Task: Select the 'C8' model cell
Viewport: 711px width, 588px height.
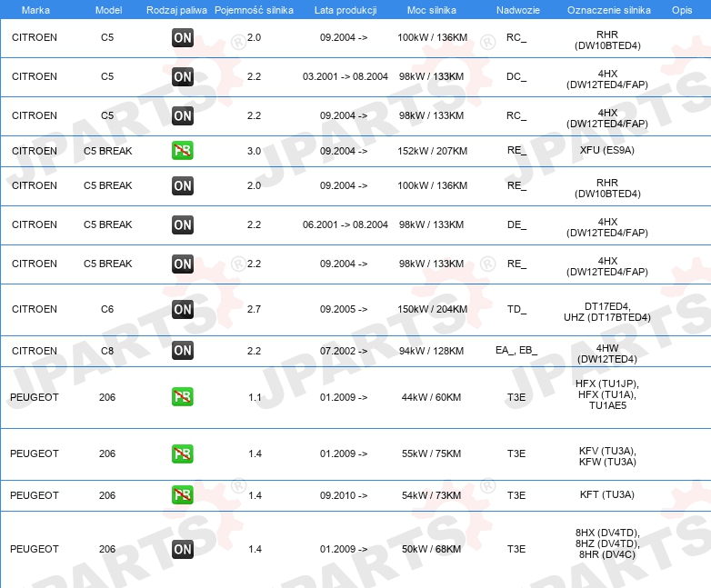Action: coord(107,351)
